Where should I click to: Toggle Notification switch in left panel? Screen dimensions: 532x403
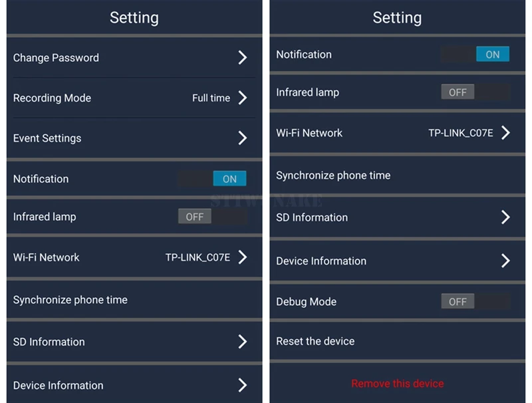pos(212,178)
